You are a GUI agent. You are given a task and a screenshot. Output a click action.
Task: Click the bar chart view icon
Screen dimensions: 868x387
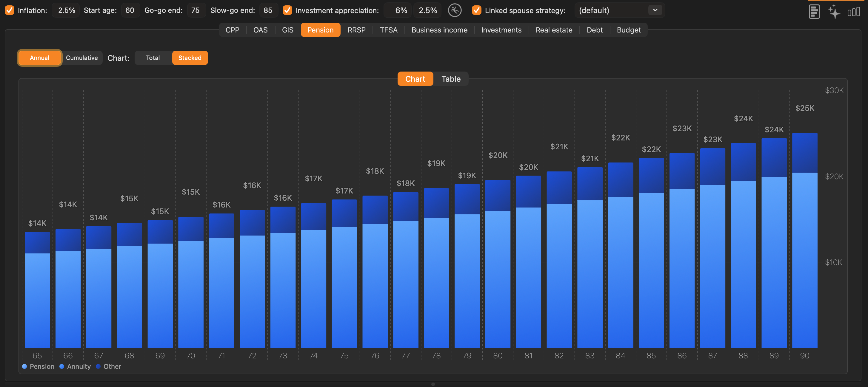[x=853, y=12]
